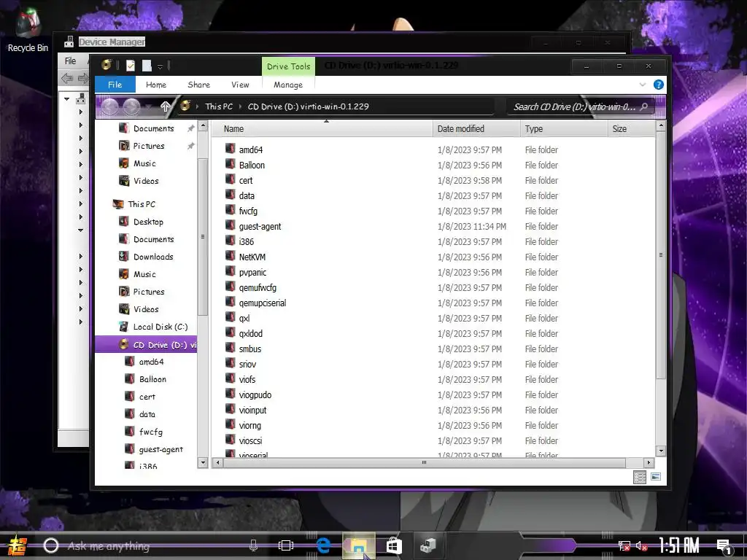747x560 pixels.
Task: Click the New folder quick access icon
Action: [x=147, y=66]
